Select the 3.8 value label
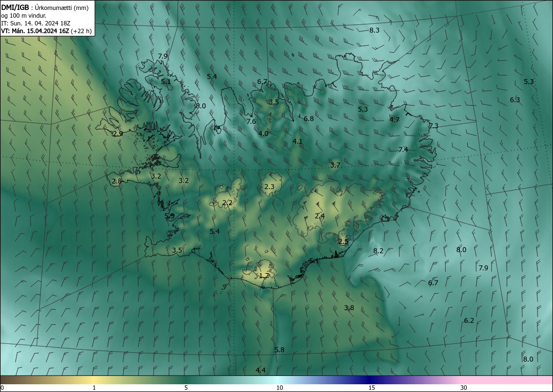Viewport: 553px width, 392px height. tap(349, 308)
